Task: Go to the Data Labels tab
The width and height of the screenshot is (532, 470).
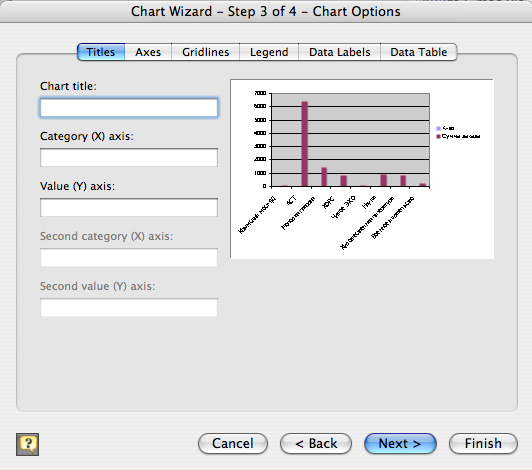Action: pyautogui.click(x=340, y=52)
